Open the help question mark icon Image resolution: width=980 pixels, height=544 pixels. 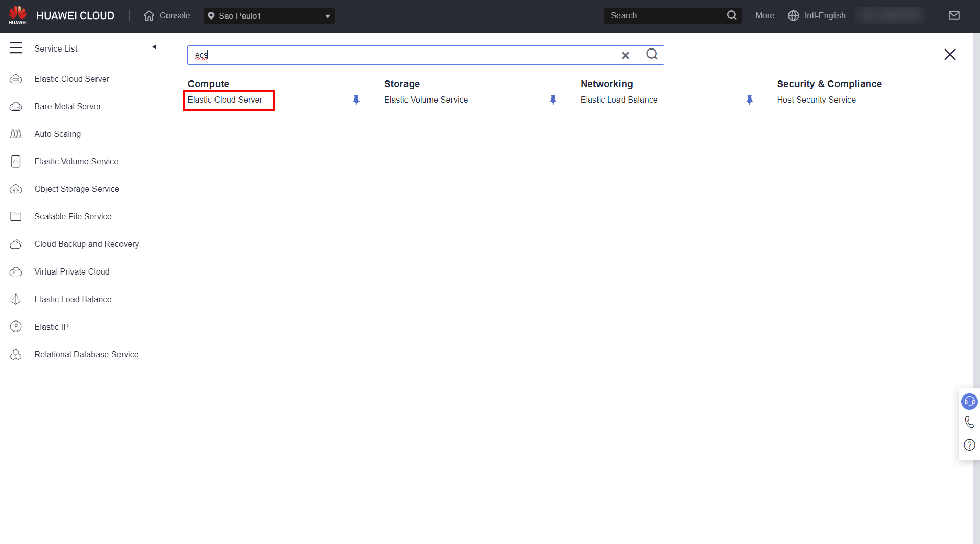tap(969, 445)
